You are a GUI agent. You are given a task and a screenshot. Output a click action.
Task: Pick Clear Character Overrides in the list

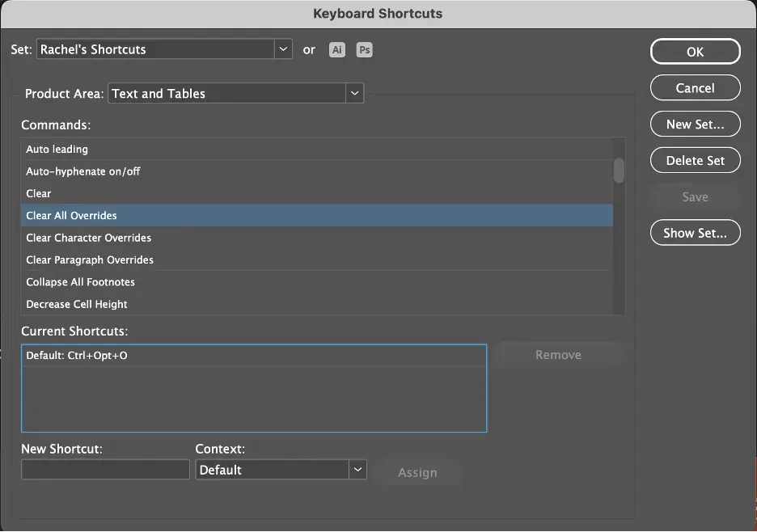pyautogui.click(x=88, y=238)
